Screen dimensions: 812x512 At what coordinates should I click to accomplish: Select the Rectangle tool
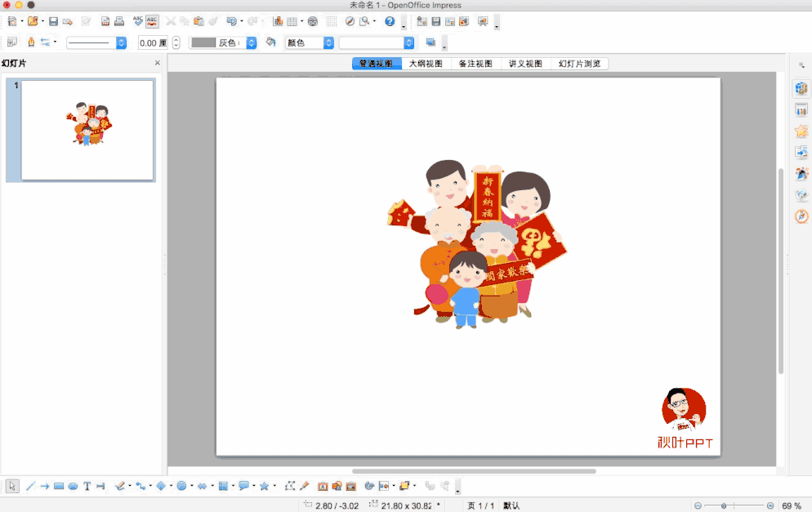(x=59, y=485)
